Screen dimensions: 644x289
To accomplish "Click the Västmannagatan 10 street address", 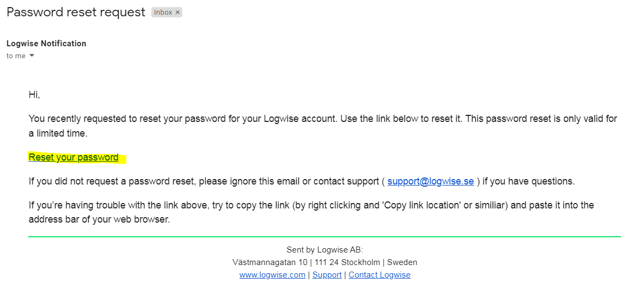I will pyautogui.click(x=270, y=262).
